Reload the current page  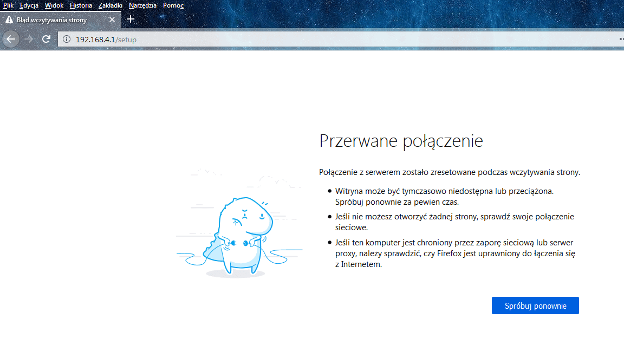pyautogui.click(x=47, y=39)
